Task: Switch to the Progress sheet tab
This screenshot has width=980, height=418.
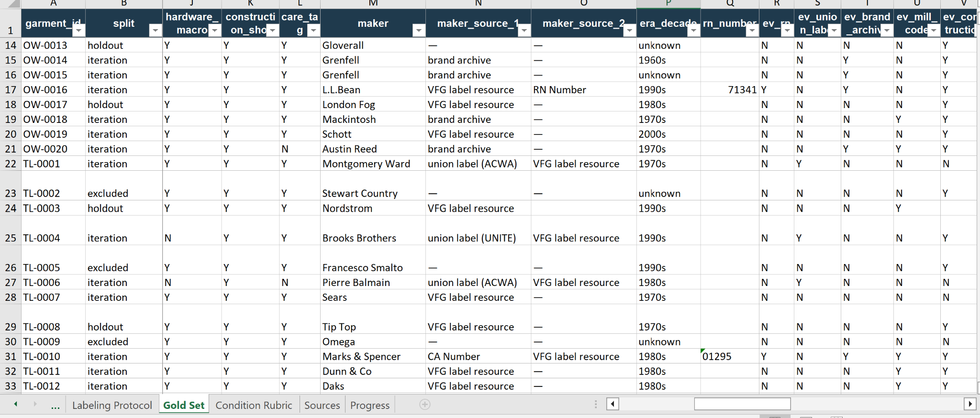Action: pos(370,405)
